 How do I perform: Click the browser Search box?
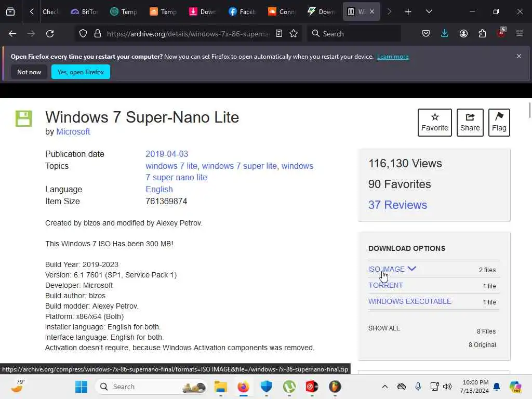(x=354, y=34)
